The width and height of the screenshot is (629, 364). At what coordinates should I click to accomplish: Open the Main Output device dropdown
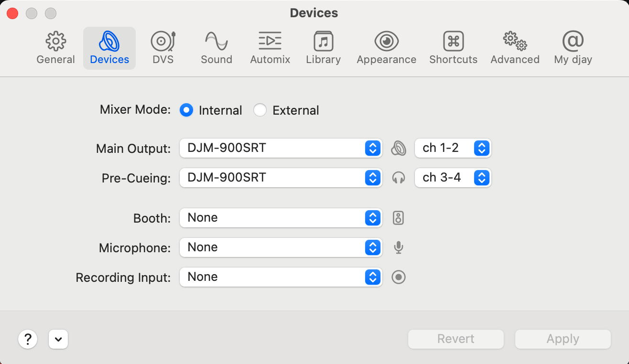(x=281, y=148)
